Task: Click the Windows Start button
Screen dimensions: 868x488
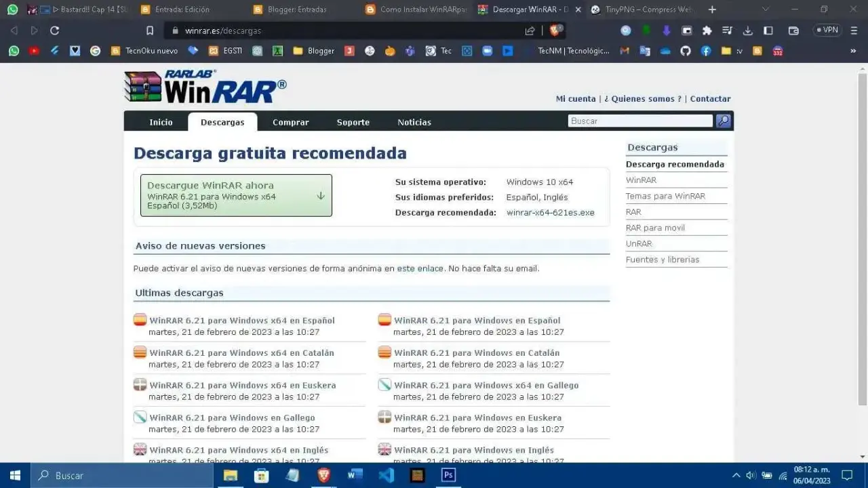Action: [15, 475]
